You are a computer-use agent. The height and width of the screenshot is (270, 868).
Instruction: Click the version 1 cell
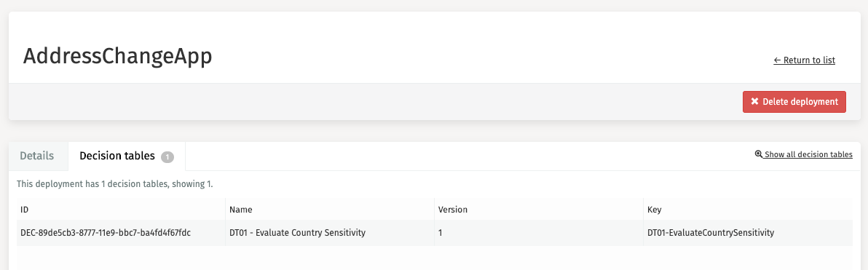[x=539, y=233]
